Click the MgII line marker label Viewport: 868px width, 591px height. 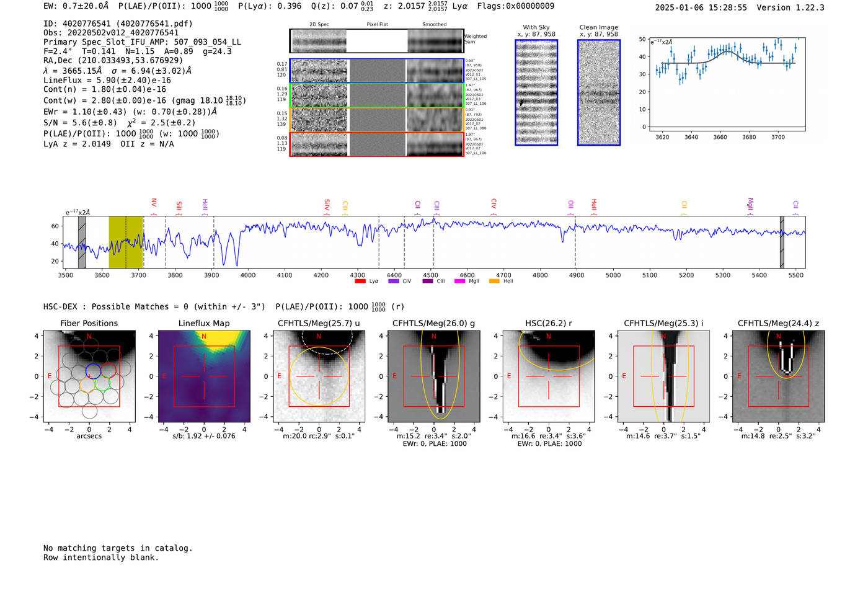pyautogui.click(x=750, y=205)
